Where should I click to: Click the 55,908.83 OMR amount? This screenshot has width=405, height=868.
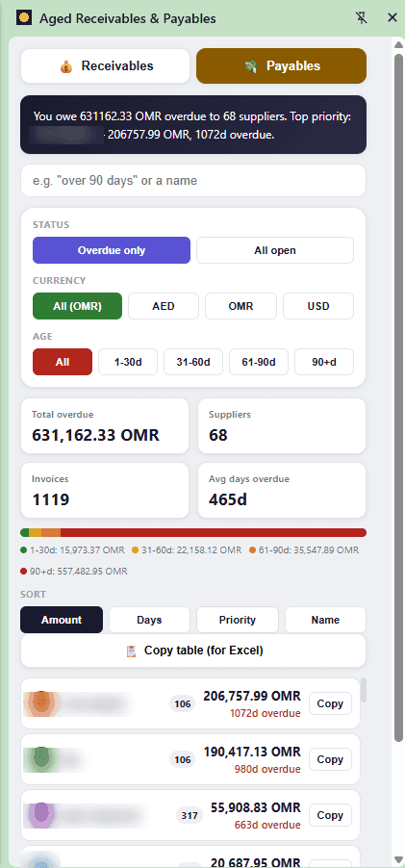tap(256, 807)
